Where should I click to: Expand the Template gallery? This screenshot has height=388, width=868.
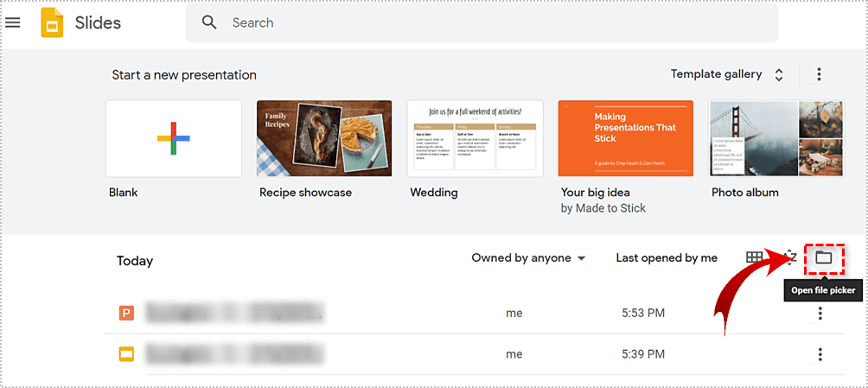coord(727,74)
